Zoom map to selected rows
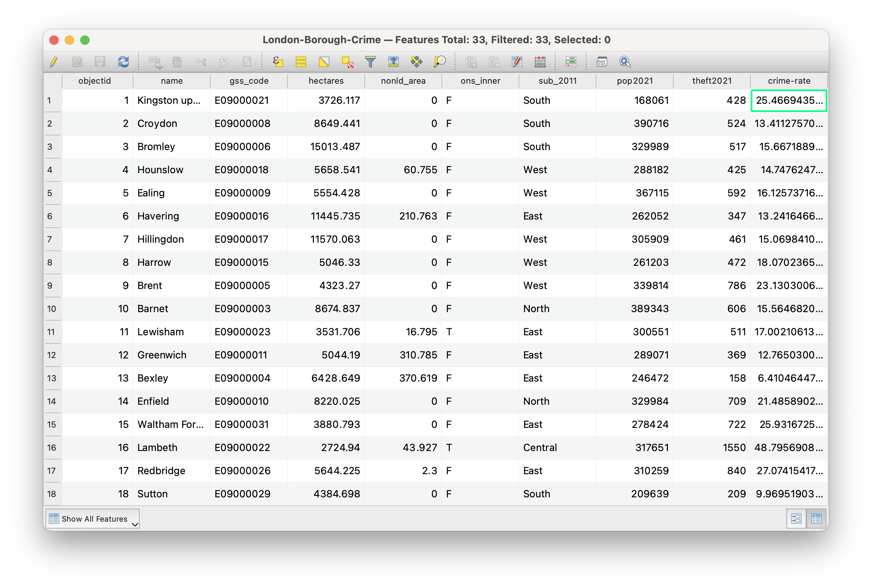Screen dimensions: 872x588 [x=440, y=62]
